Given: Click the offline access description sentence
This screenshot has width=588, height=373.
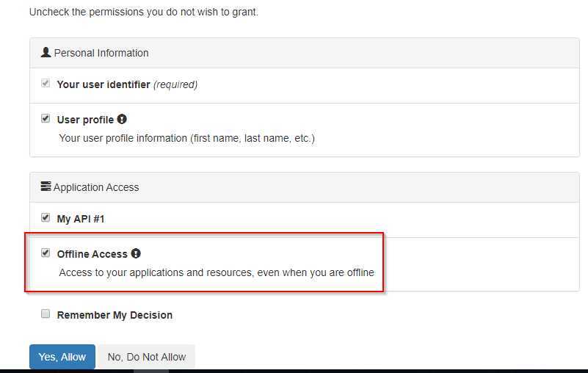Looking at the screenshot, I should pyautogui.click(x=217, y=272).
